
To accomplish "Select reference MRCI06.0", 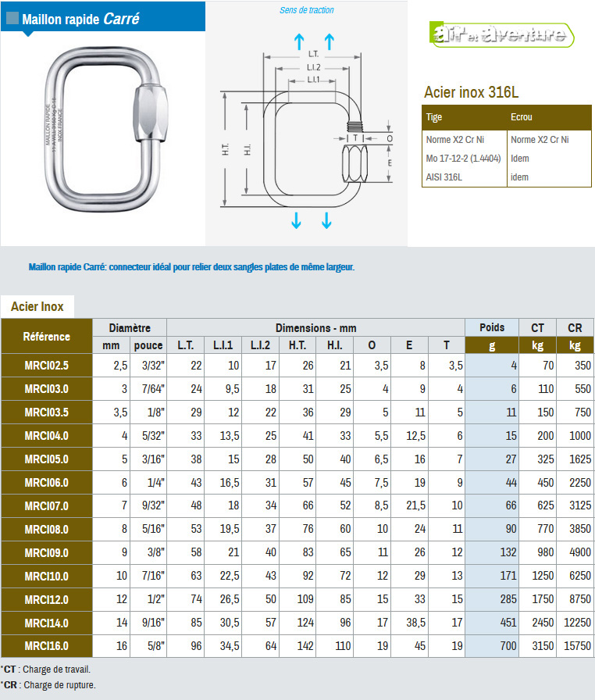I will 46,483.
